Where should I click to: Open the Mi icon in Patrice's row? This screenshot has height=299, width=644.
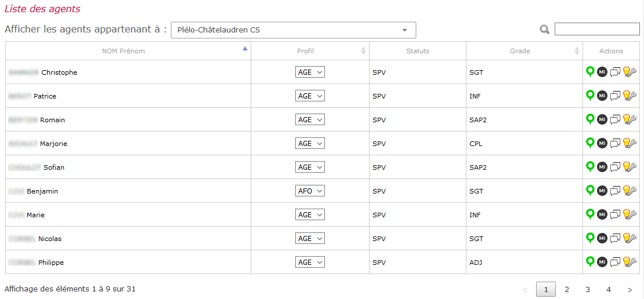[602, 96]
